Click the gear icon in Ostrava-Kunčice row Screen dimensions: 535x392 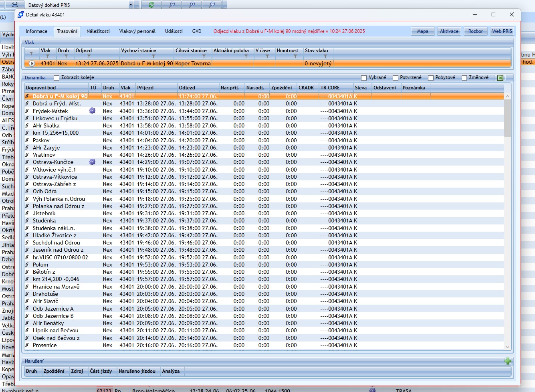[92, 162]
